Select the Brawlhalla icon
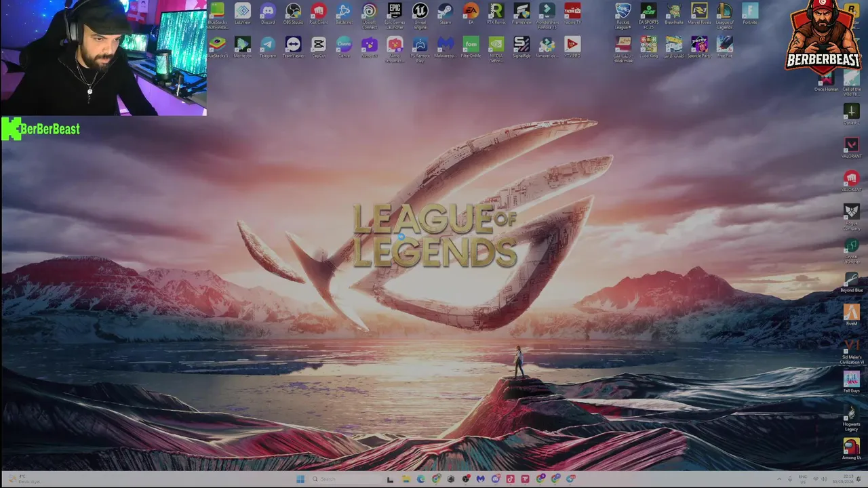The width and height of the screenshot is (868, 488). pyautogui.click(x=674, y=14)
